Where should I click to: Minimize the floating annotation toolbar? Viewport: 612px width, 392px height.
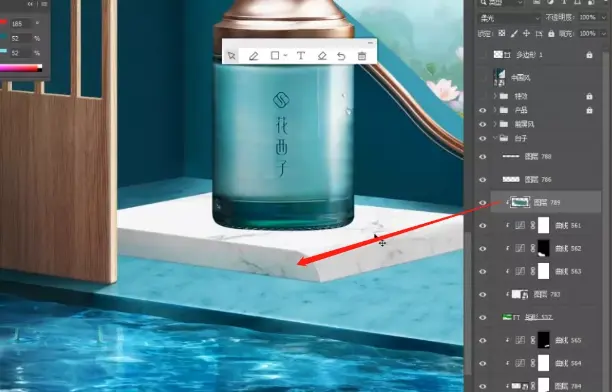[x=370, y=42]
